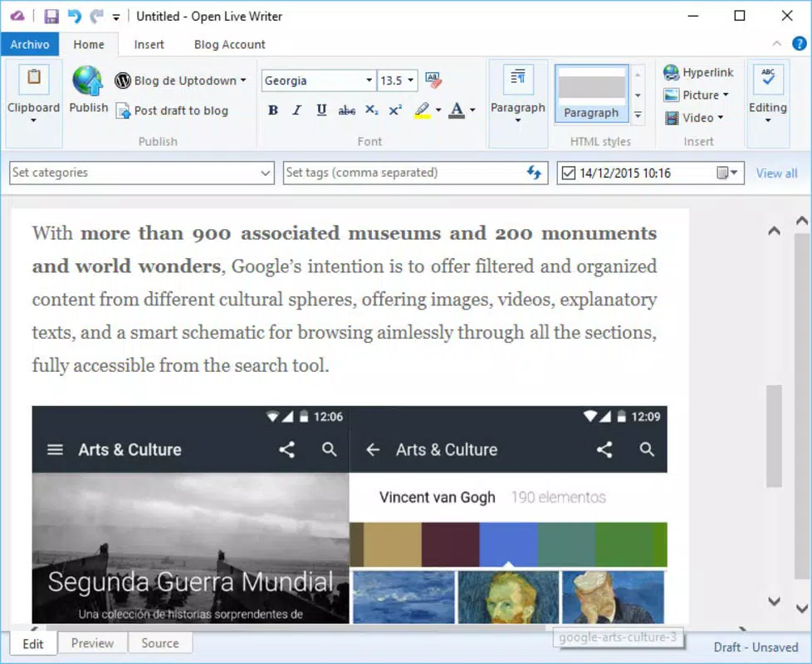Click the Picture insert icon
This screenshot has width=812, height=664.
coord(672,95)
